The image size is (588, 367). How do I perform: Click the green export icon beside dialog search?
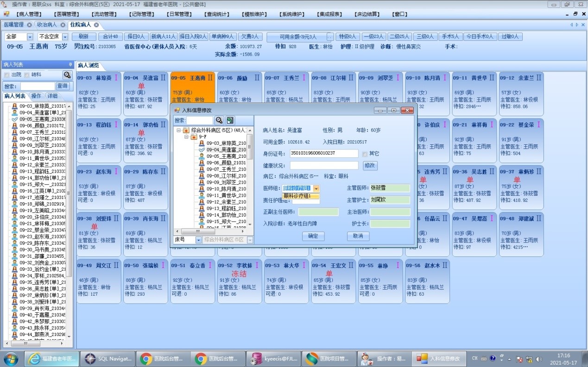pyautogui.click(x=230, y=120)
